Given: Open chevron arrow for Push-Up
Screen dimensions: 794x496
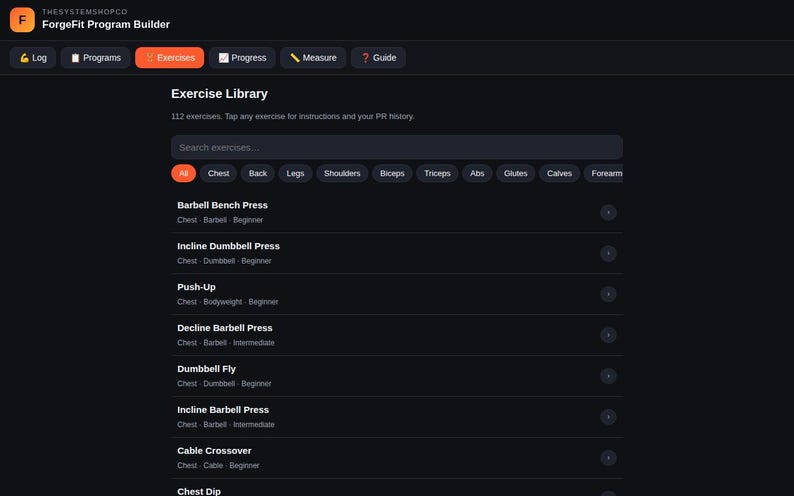Looking at the screenshot, I should tap(608, 294).
